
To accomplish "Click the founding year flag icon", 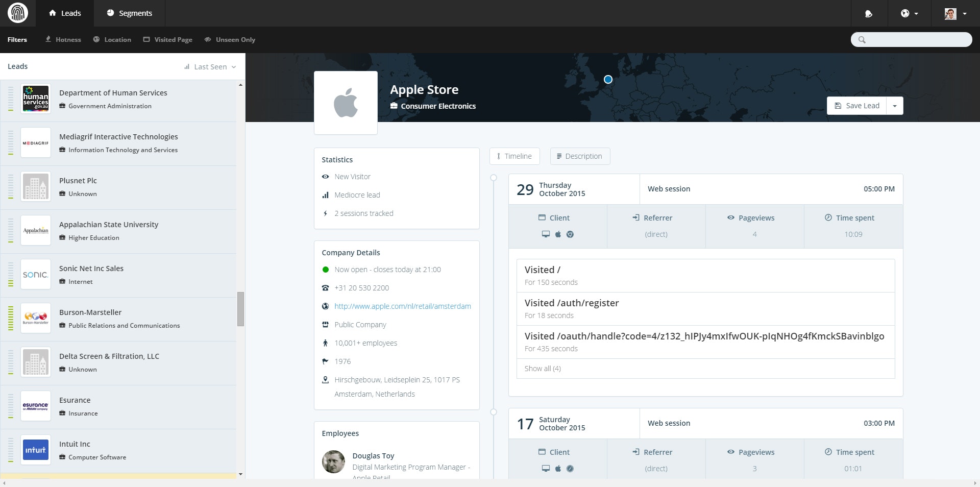I will [325, 361].
